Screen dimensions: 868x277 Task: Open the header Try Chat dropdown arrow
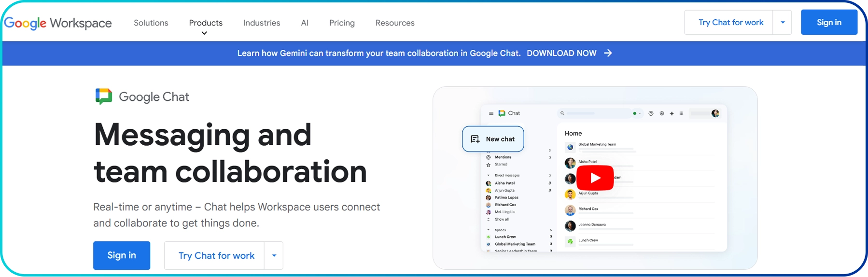783,22
